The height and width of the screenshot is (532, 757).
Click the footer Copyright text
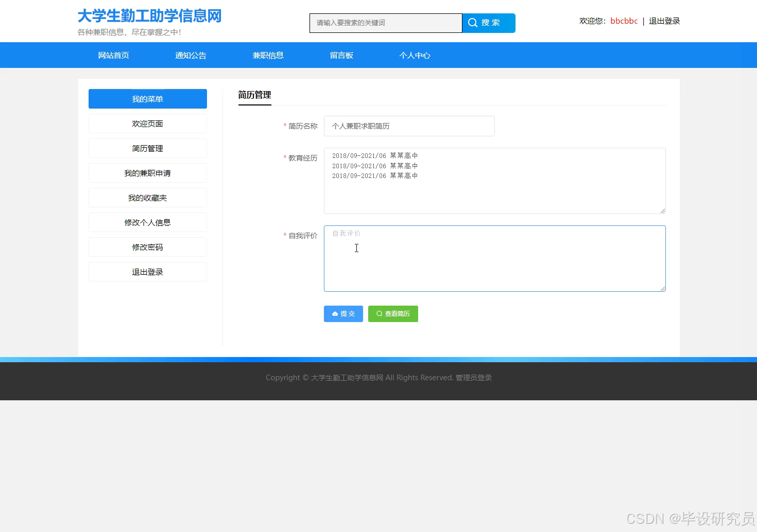(359, 378)
